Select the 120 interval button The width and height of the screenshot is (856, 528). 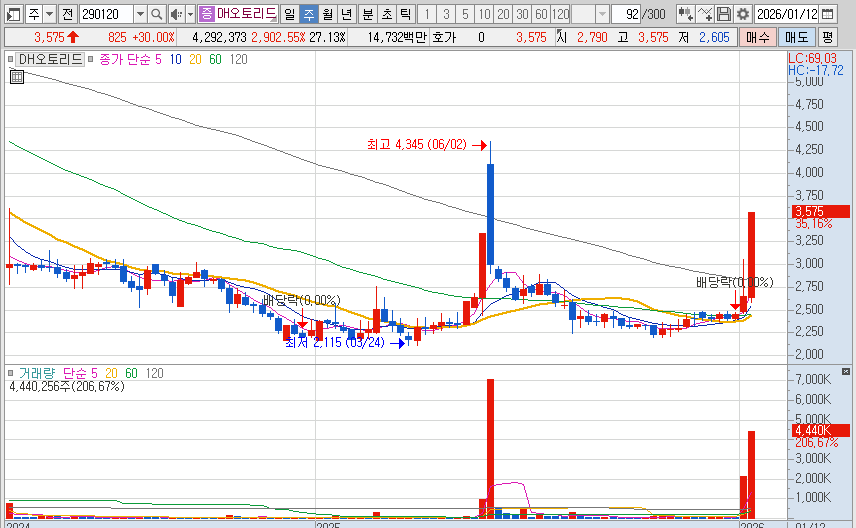pos(560,14)
